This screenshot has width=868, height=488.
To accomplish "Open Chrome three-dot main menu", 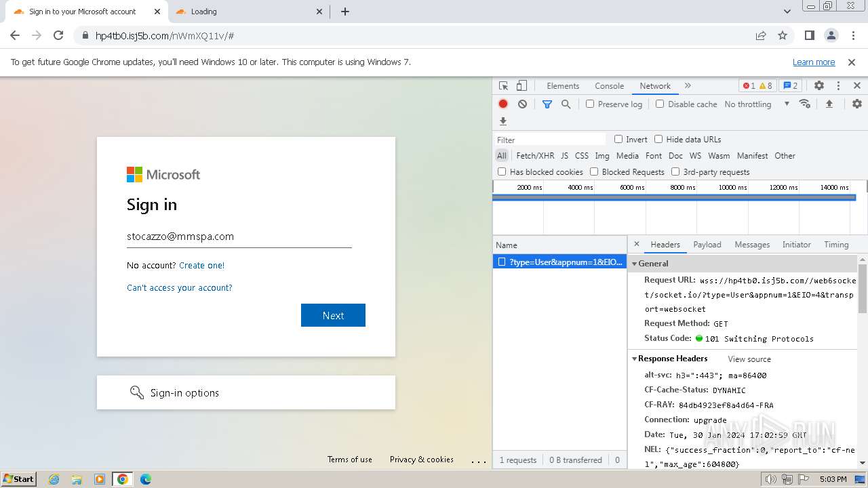I will click(x=852, y=36).
